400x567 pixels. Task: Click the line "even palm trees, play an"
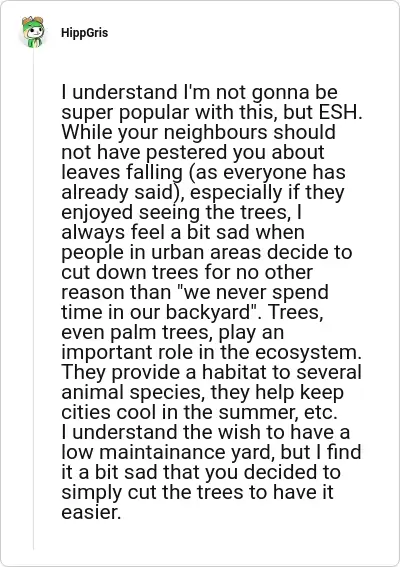(172, 332)
